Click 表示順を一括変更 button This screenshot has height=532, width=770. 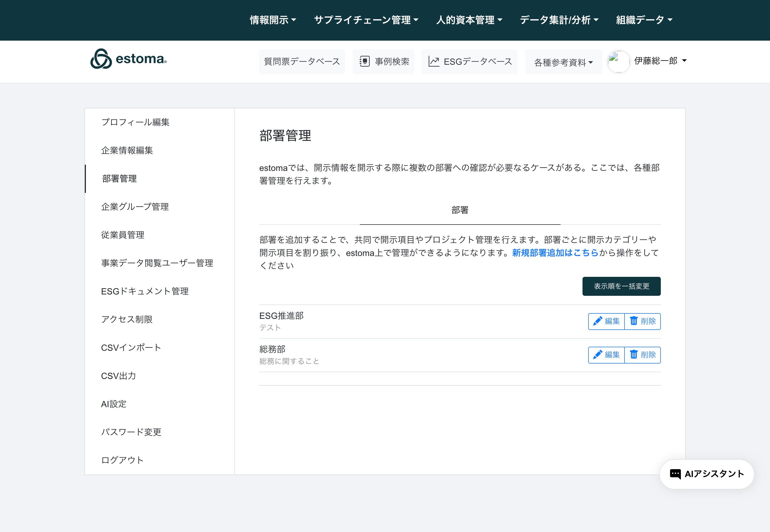(x=621, y=286)
